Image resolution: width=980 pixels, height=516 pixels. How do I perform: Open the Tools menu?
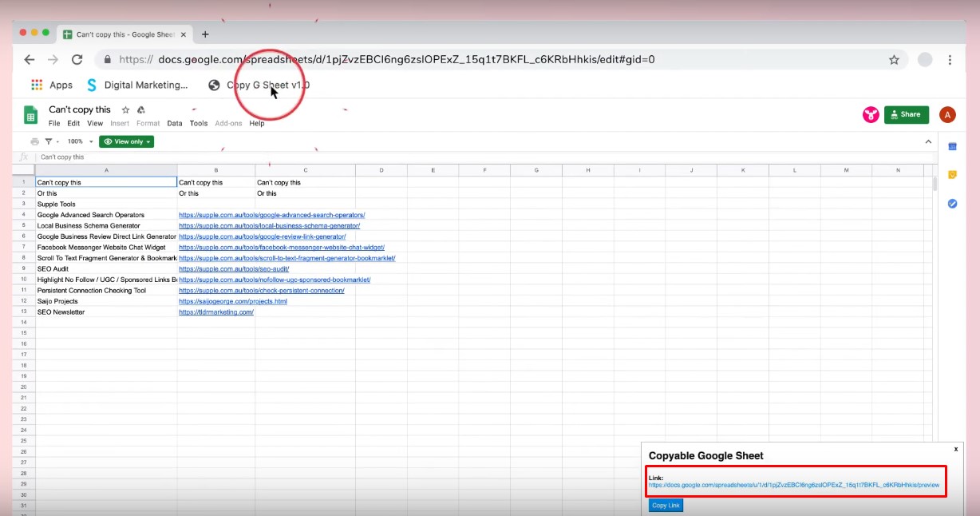click(199, 124)
